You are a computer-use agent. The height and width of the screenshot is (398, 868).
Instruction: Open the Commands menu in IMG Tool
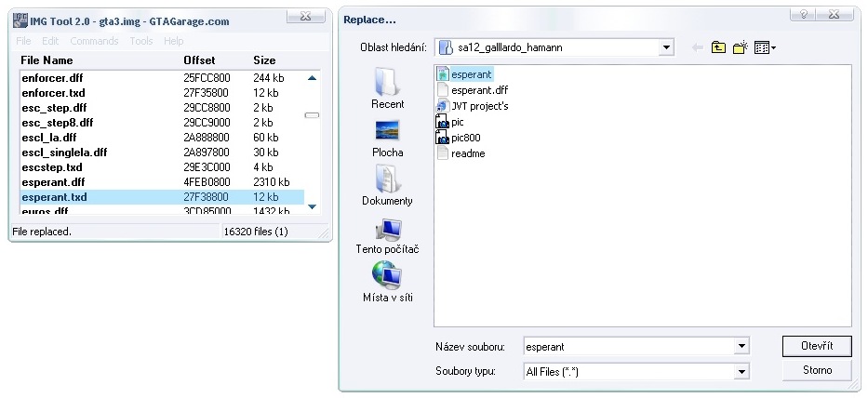(94, 41)
